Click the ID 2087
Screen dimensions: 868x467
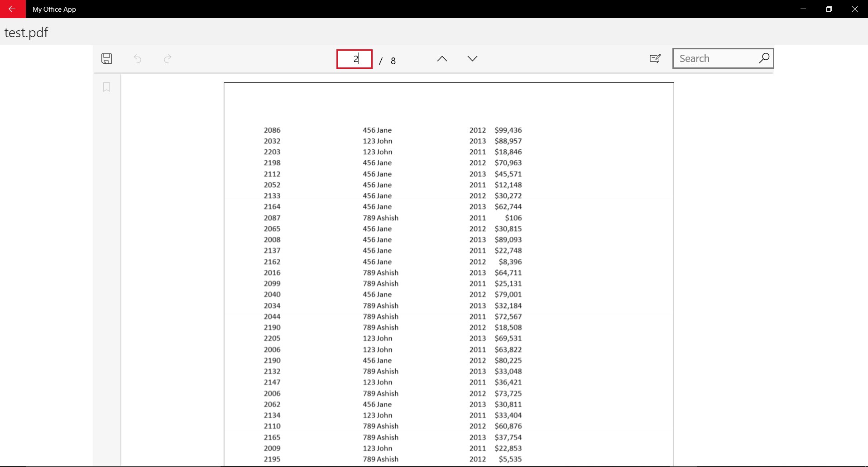click(x=272, y=218)
